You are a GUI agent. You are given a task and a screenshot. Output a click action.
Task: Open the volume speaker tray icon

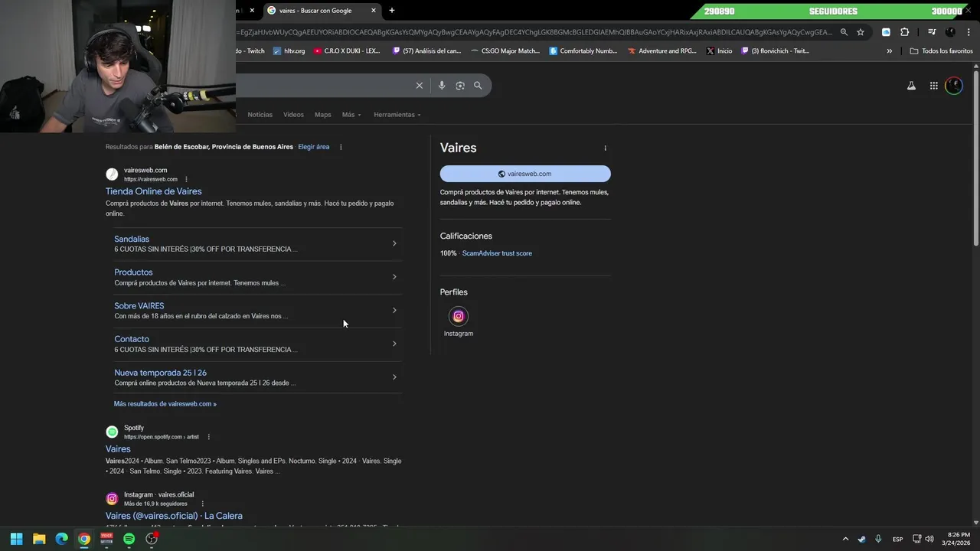tap(929, 539)
